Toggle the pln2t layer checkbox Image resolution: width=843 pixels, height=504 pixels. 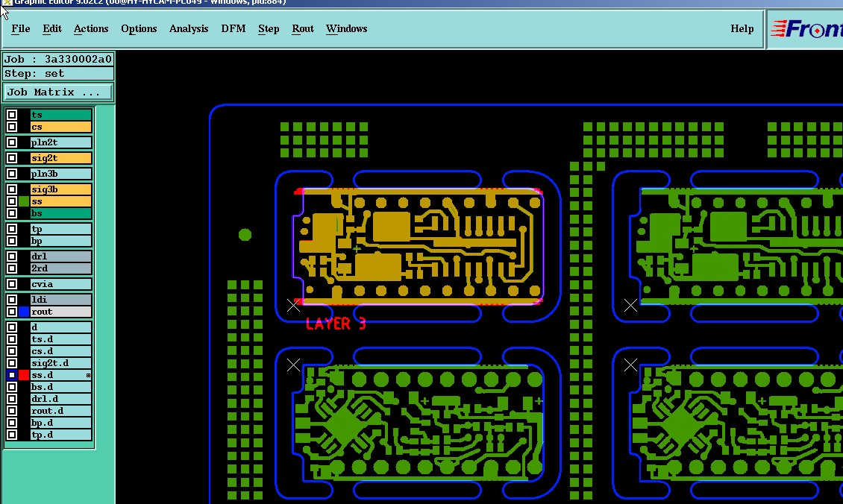(12, 142)
